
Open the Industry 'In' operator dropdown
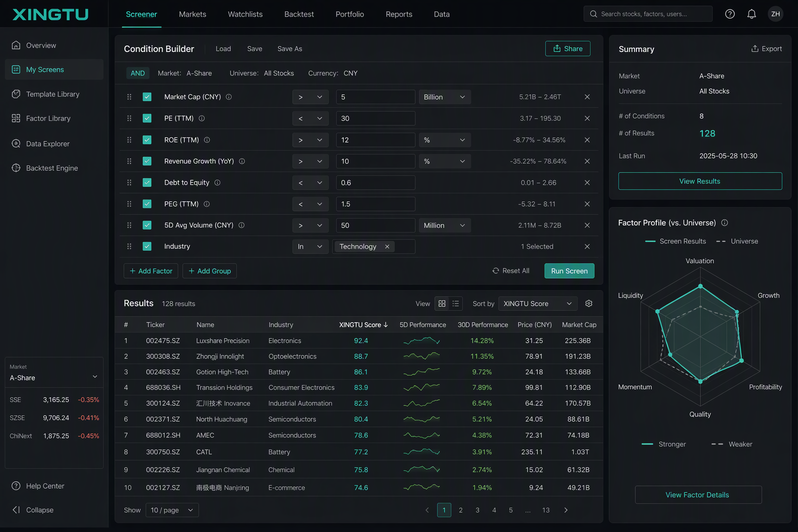click(x=310, y=247)
